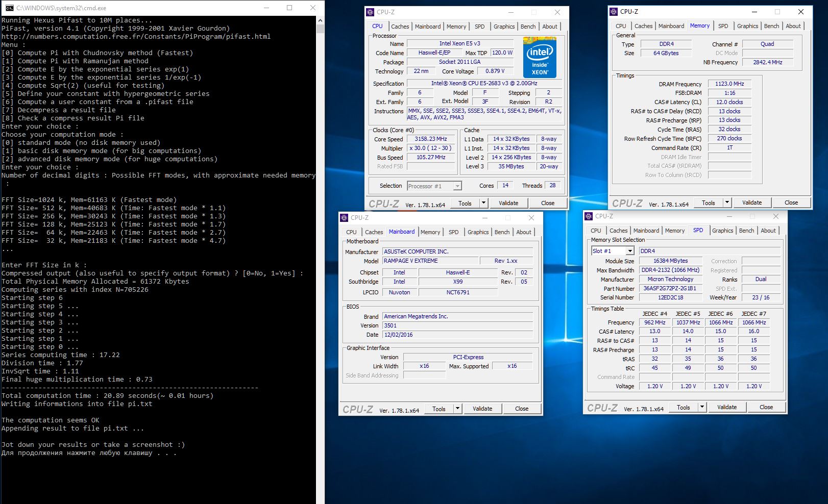Switch to CPU tab in Memory window

point(621,26)
